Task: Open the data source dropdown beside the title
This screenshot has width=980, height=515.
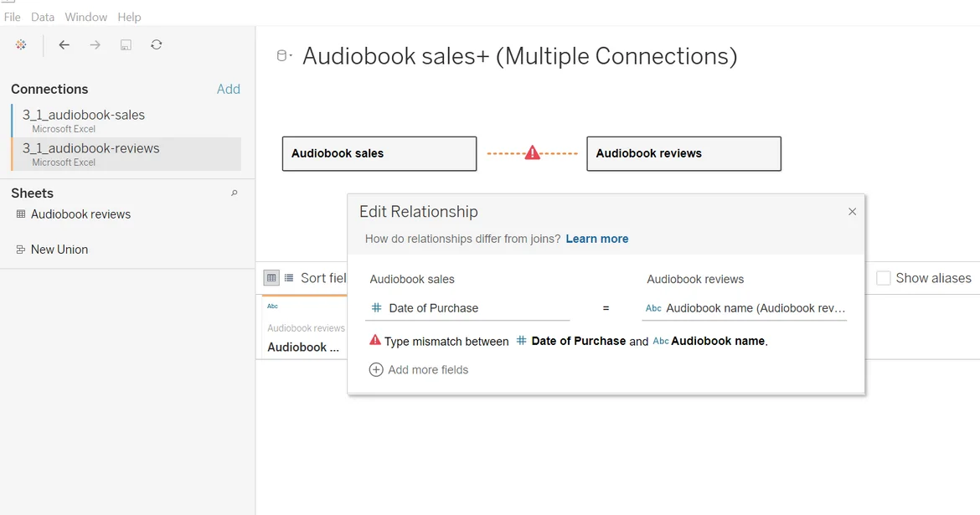Action: pos(285,56)
